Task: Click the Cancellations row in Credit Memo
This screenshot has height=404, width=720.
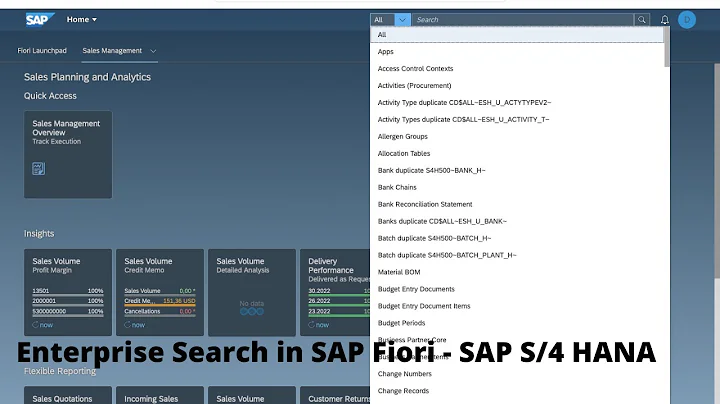Action: pyautogui.click(x=160, y=312)
